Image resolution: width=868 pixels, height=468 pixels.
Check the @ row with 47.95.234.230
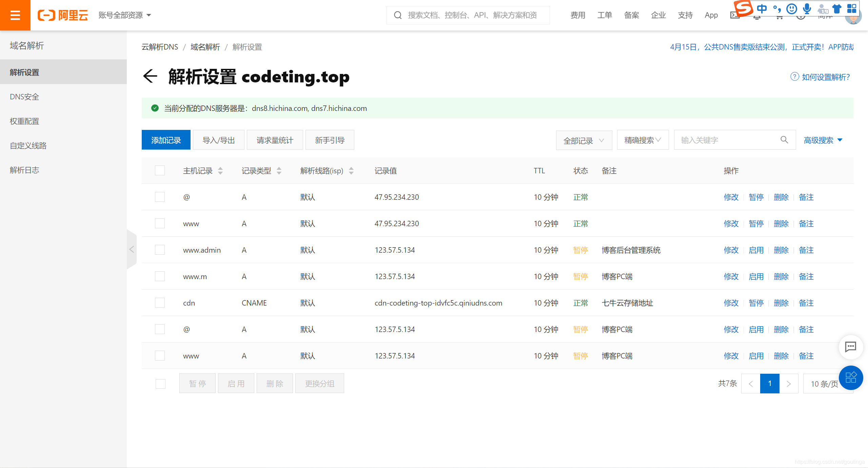pos(160,197)
